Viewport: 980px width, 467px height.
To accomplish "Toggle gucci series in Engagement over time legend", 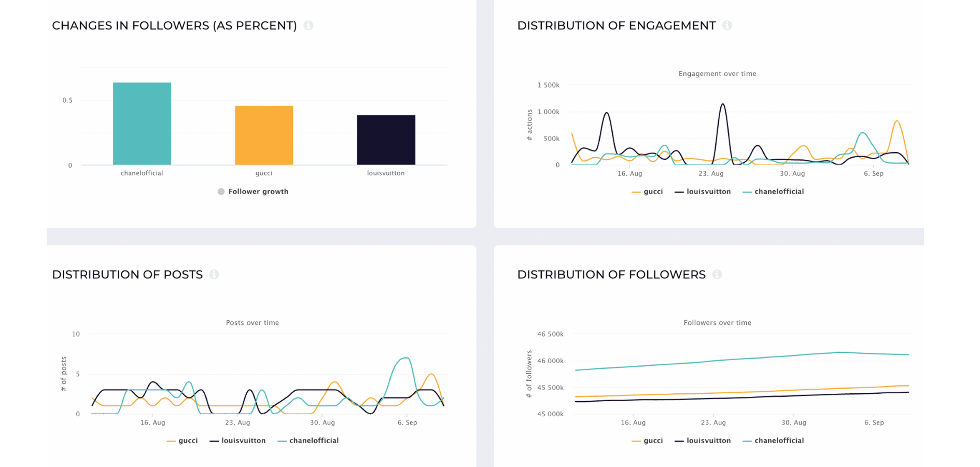I will click(x=647, y=191).
